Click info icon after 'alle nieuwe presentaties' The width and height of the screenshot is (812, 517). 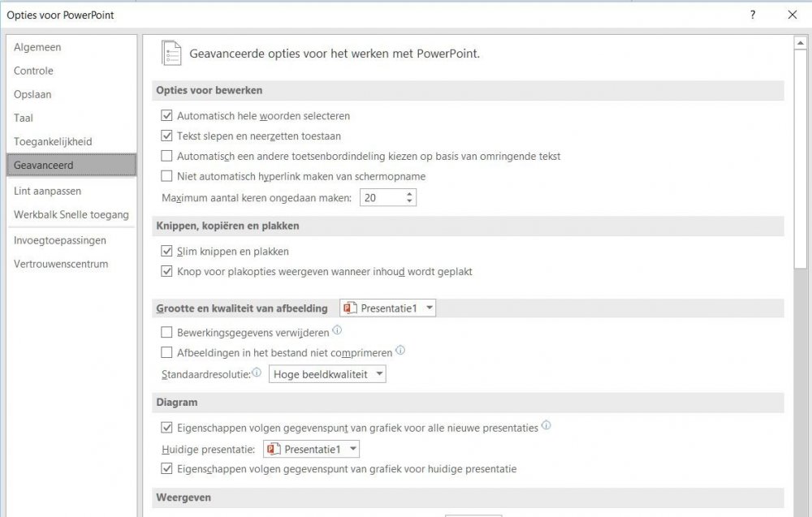546,425
